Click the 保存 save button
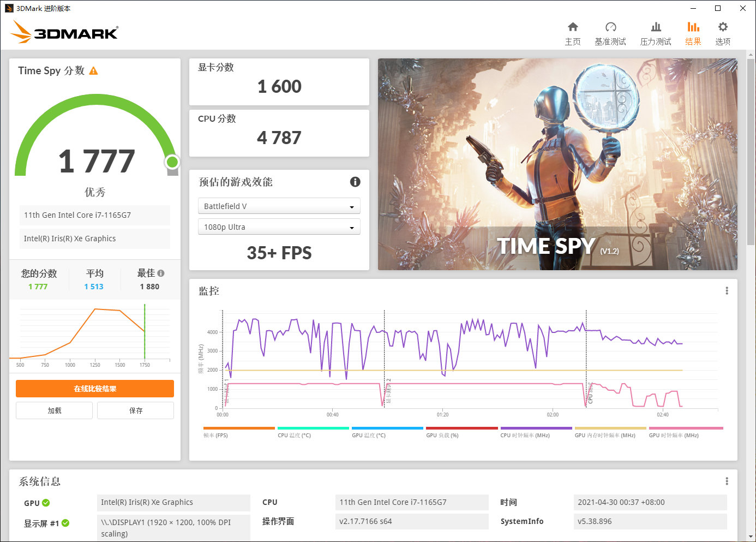756x542 pixels. (x=135, y=410)
